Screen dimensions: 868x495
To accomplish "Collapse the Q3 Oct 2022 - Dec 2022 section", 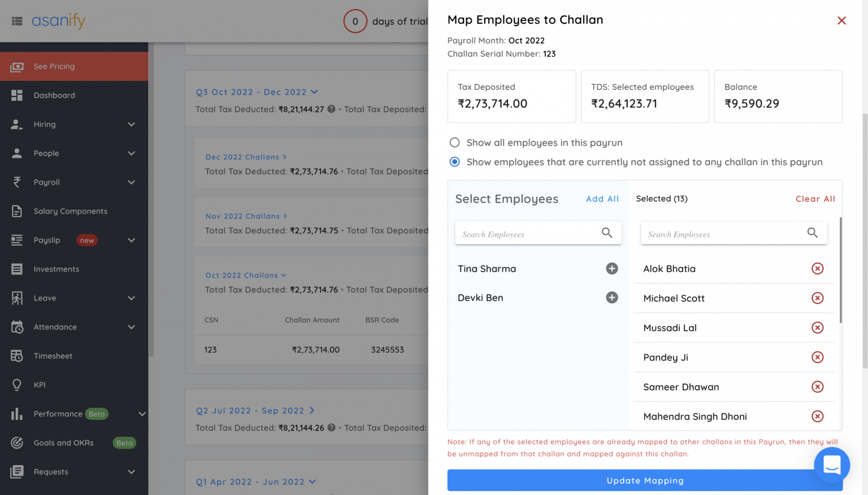I will [315, 92].
